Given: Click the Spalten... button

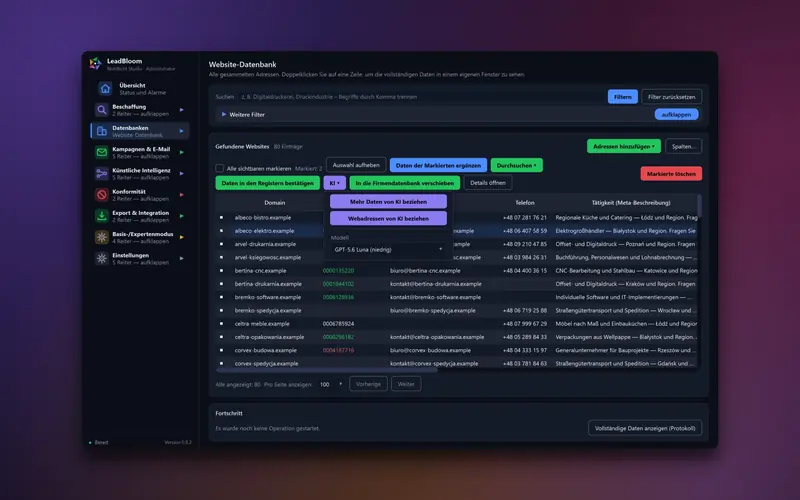Looking at the screenshot, I should (x=684, y=146).
